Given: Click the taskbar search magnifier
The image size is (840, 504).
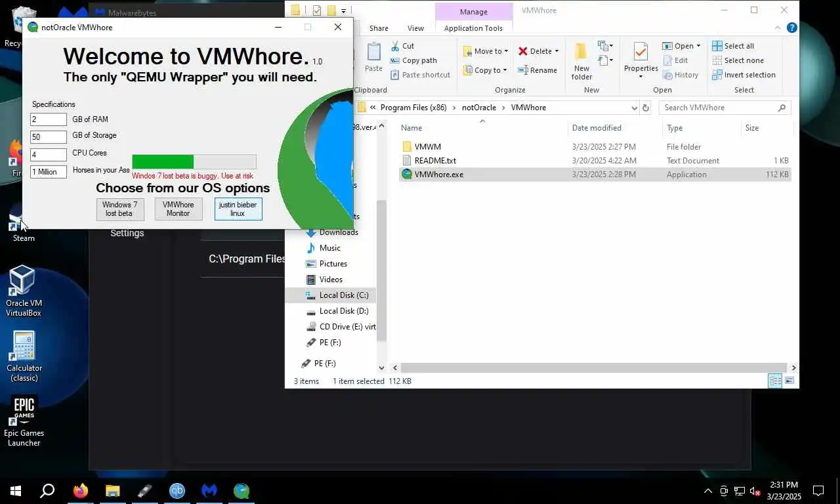Looking at the screenshot, I should (x=47, y=491).
